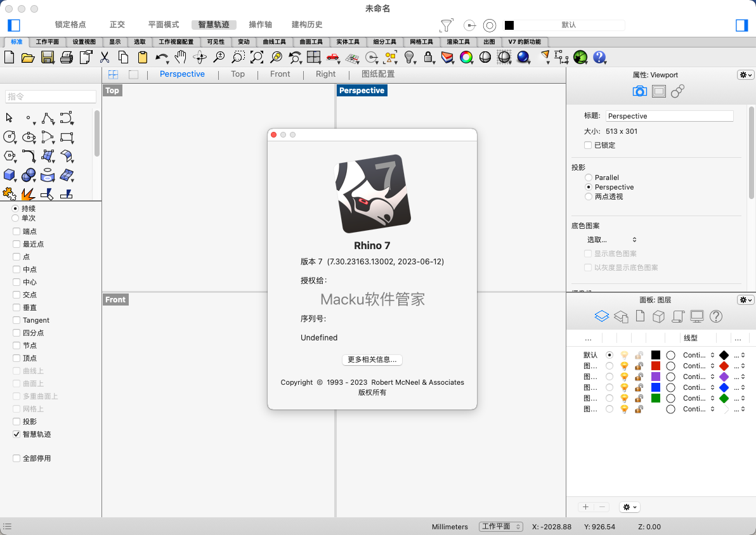Image resolution: width=756 pixels, height=535 pixels.
Task: Open the gear menu in the 属性: Viewport header
Action: [745, 75]
